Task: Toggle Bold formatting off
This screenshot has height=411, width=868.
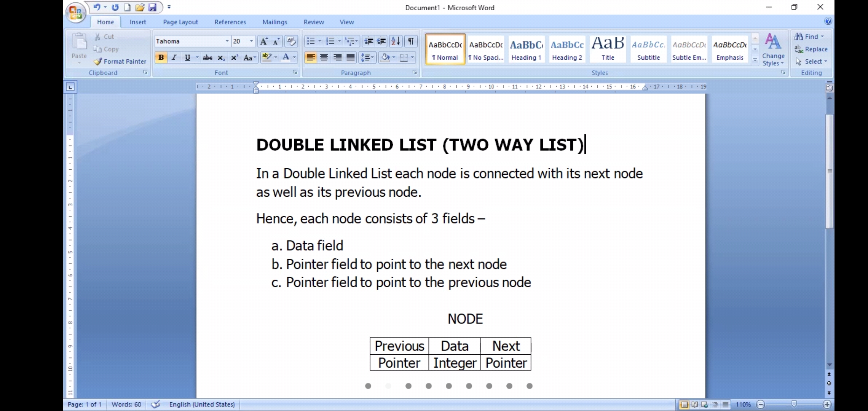Action: coord(161,57)
